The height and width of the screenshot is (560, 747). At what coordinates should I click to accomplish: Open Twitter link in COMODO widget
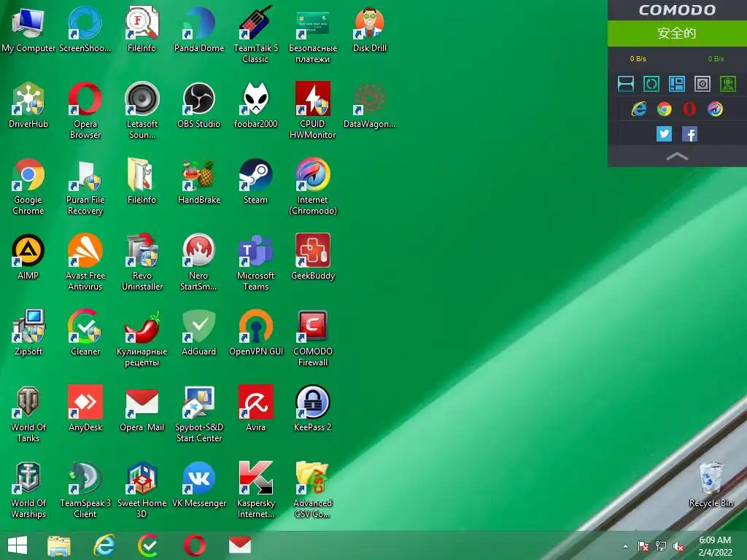[x=664, y=134]
